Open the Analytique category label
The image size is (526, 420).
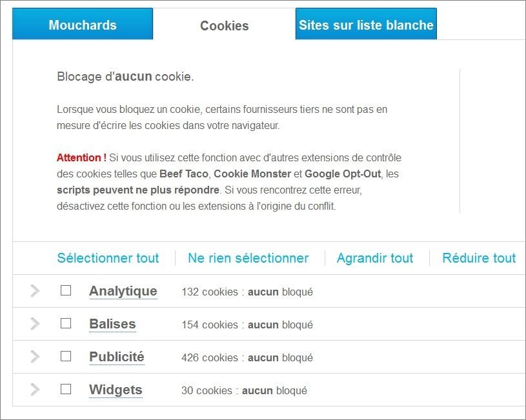pyautogui.click(x=123, y=291)
